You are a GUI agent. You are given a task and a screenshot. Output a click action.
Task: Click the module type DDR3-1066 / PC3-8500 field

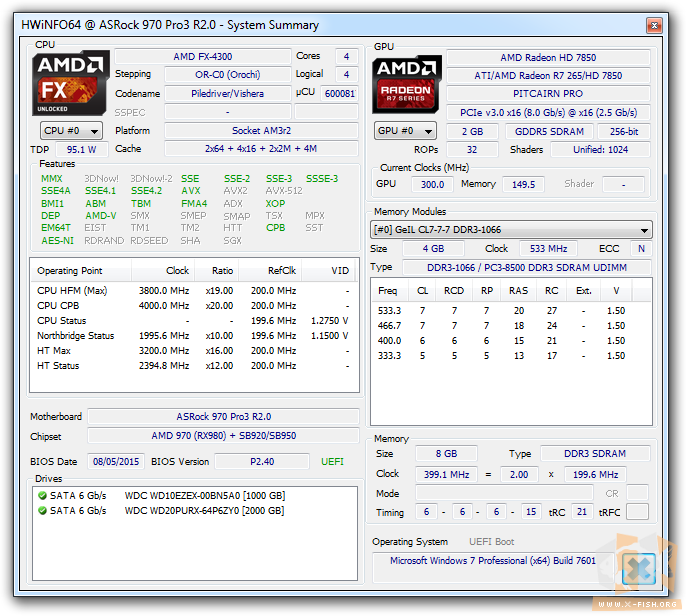pos(527,267)
